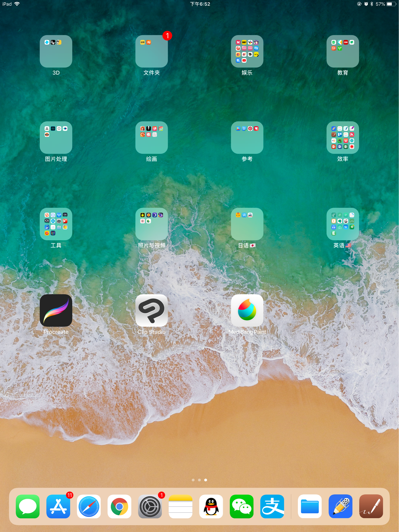Open App Store from dock
This screenshot has height=532, width=399.
pos(58,506)
